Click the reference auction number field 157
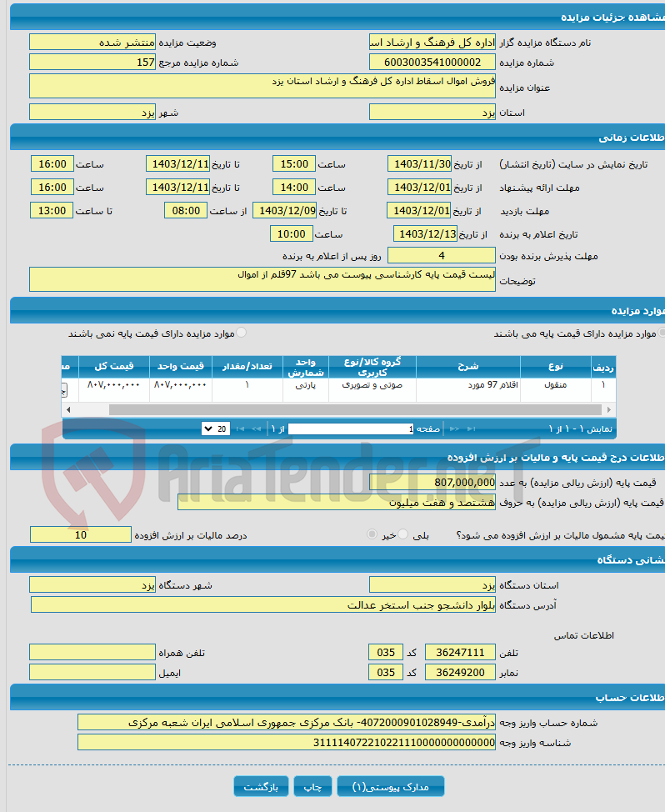This screenshot has height=812, width=665. 92,63
